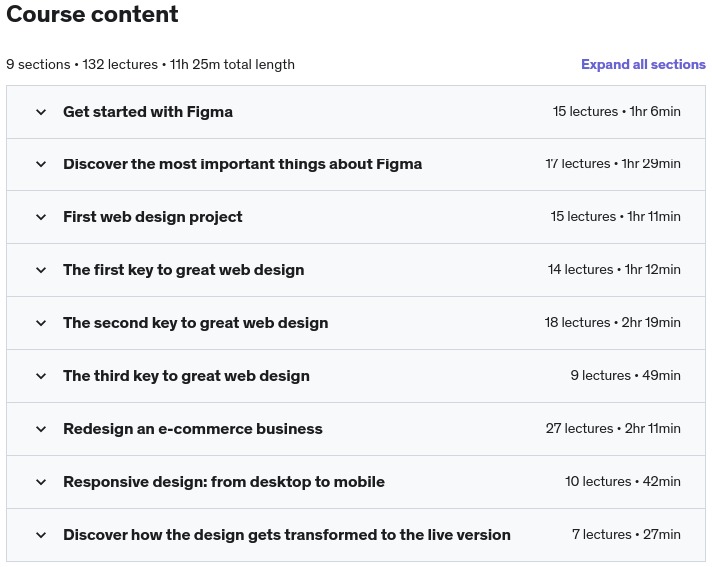Open The second key to great web design

click(x=195, y=323)
